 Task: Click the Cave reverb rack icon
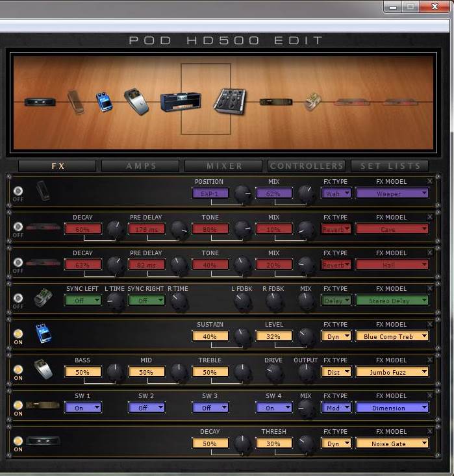coord(43,227)
